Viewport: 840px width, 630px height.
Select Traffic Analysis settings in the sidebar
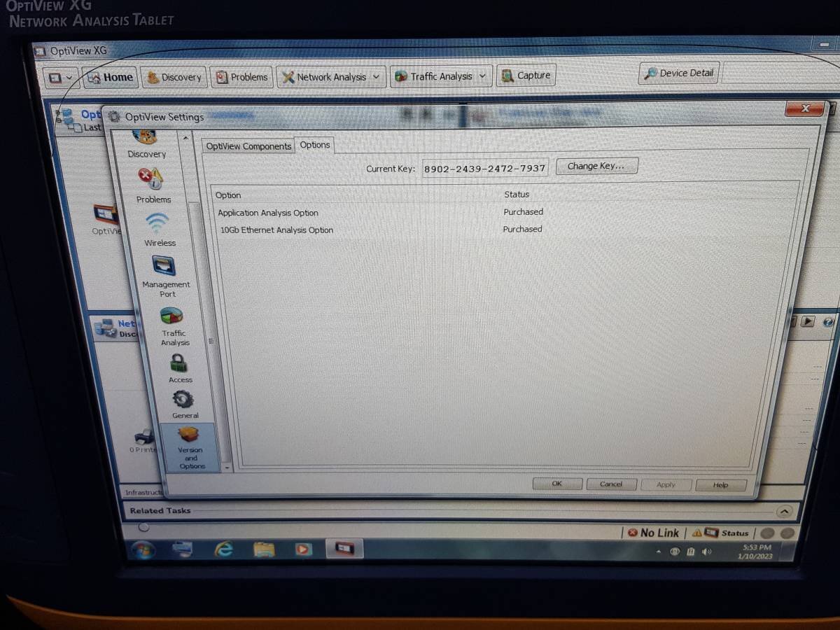coord(174,326)
